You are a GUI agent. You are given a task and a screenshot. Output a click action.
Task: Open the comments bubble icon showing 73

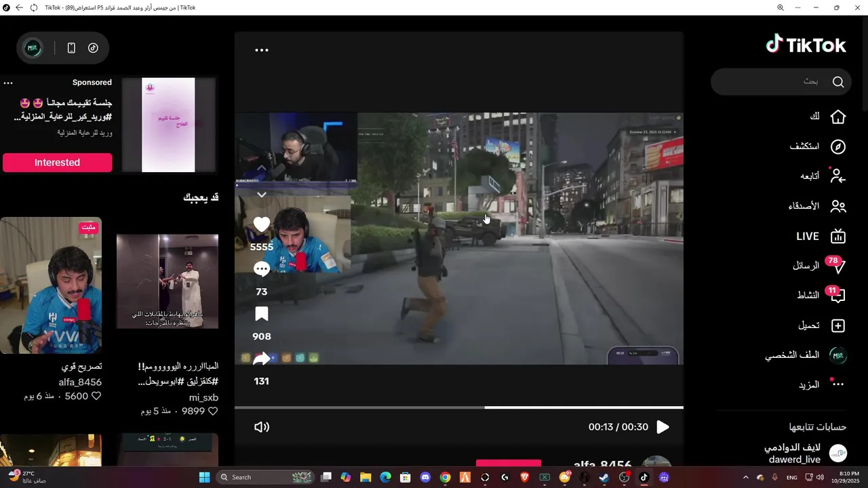262,269
